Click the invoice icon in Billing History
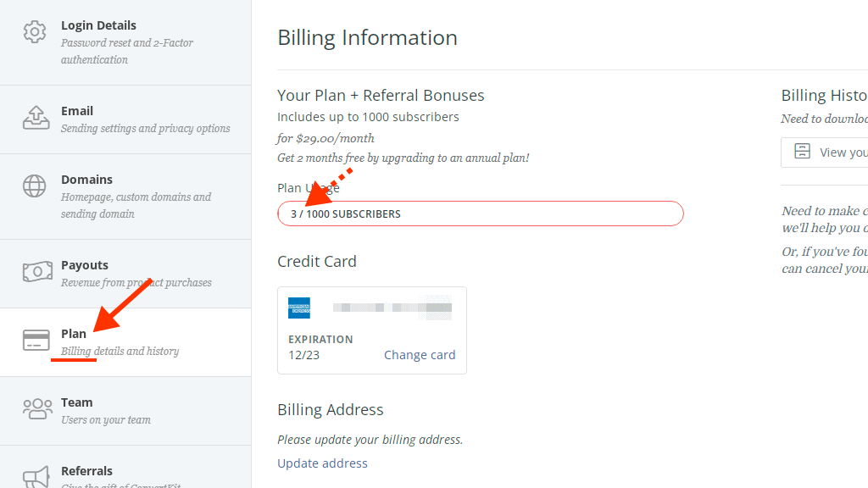The width and height of the screenshot is (868, 488). (x=802, y=152)
